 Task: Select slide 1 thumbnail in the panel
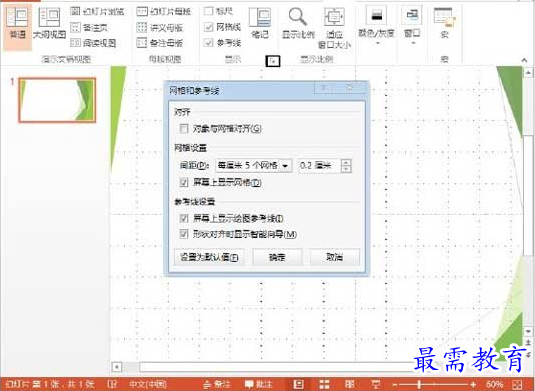(57, 100)
